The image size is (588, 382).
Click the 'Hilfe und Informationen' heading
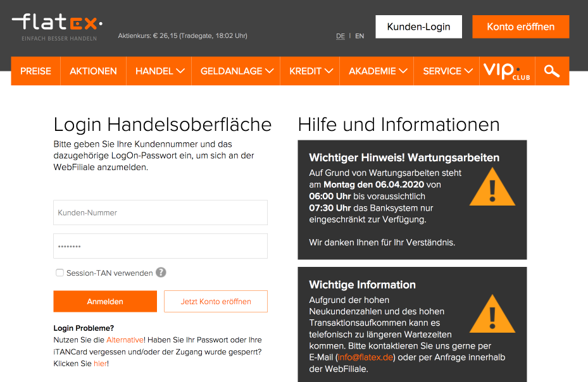pyautogui.click(x=399, y=125)
